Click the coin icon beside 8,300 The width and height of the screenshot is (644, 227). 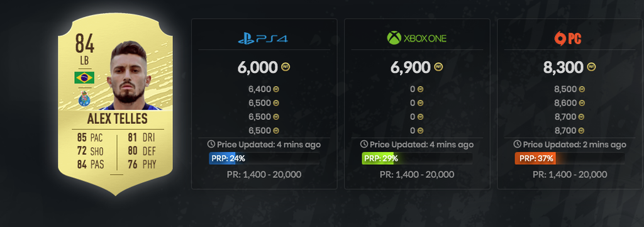(x=591, y=67)
